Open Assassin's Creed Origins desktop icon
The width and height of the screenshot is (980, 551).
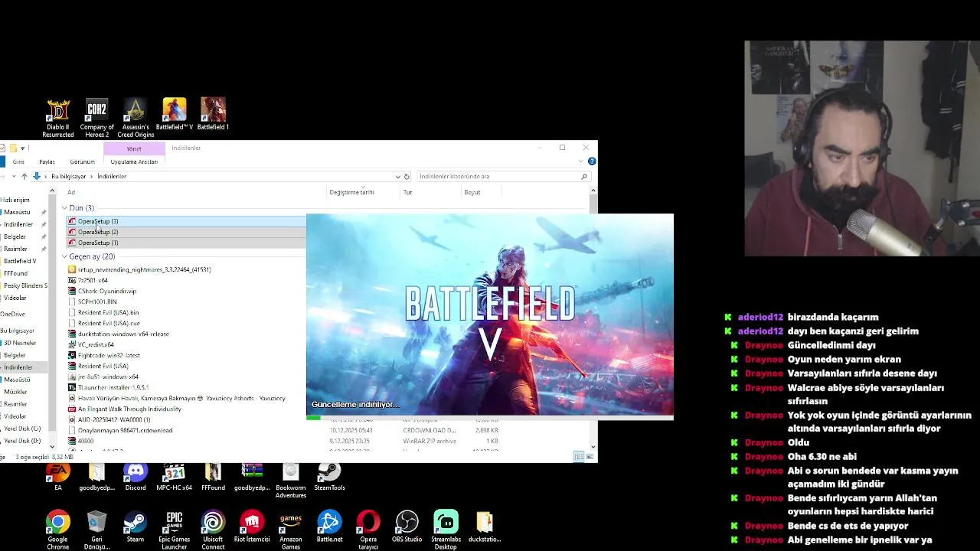click(x=136, y=118)
